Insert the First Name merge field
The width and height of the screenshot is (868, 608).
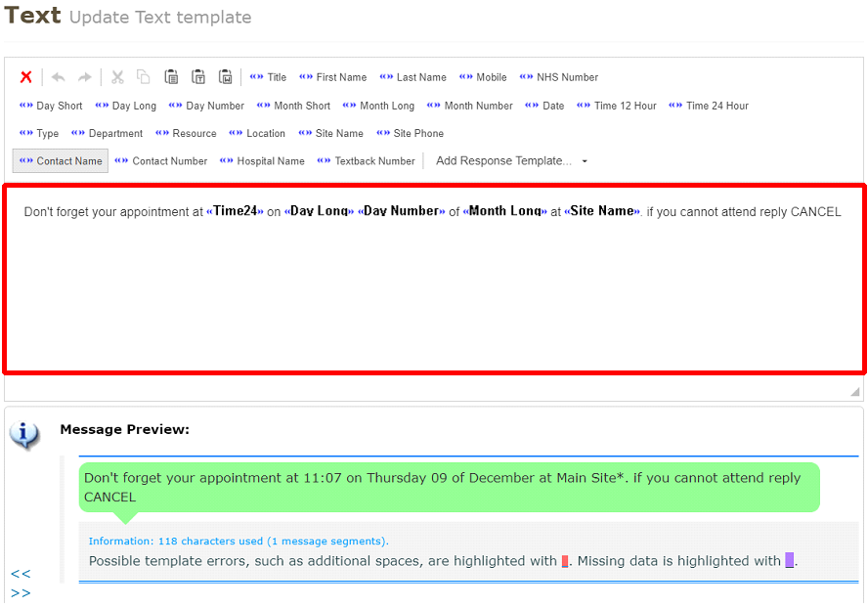(333, 77)
